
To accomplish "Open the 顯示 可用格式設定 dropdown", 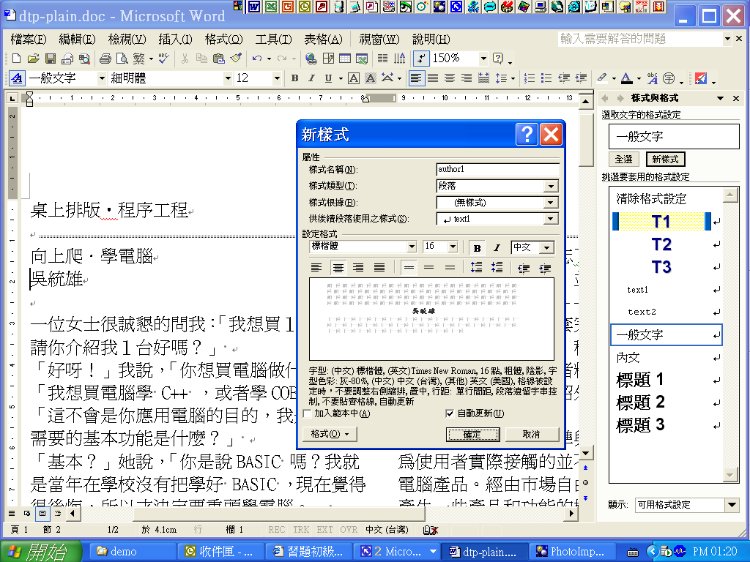I will (732, 505).
